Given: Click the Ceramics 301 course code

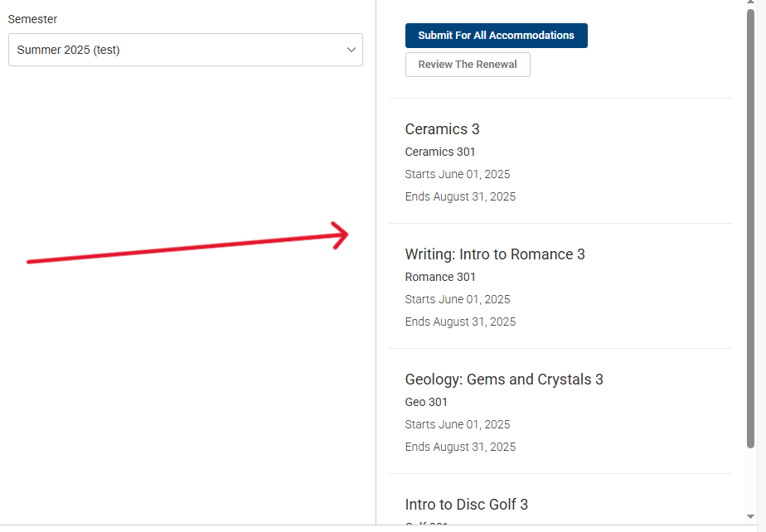Looking at the screenshot, I should click(x=440, y=152).
